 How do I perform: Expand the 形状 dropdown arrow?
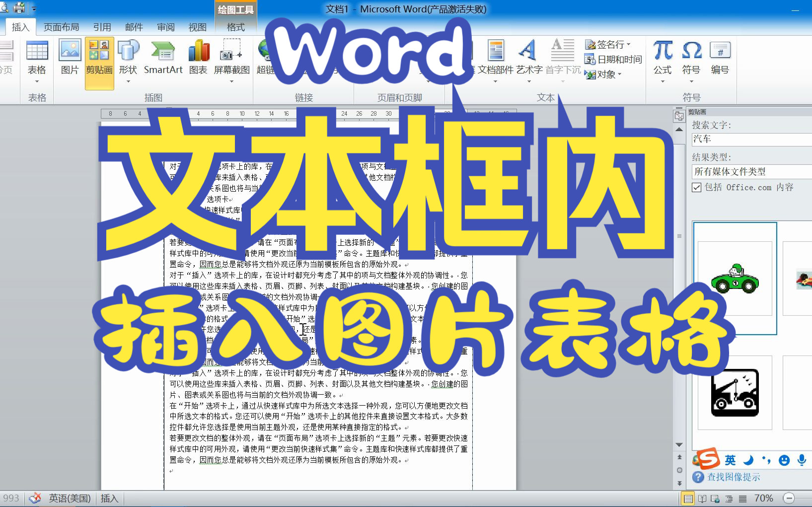point(128,81)
